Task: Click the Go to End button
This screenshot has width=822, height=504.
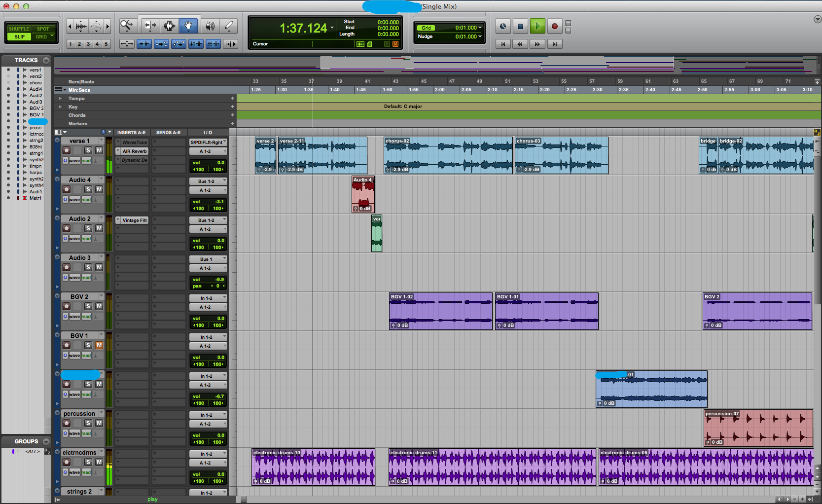Action: click(555, 44)
